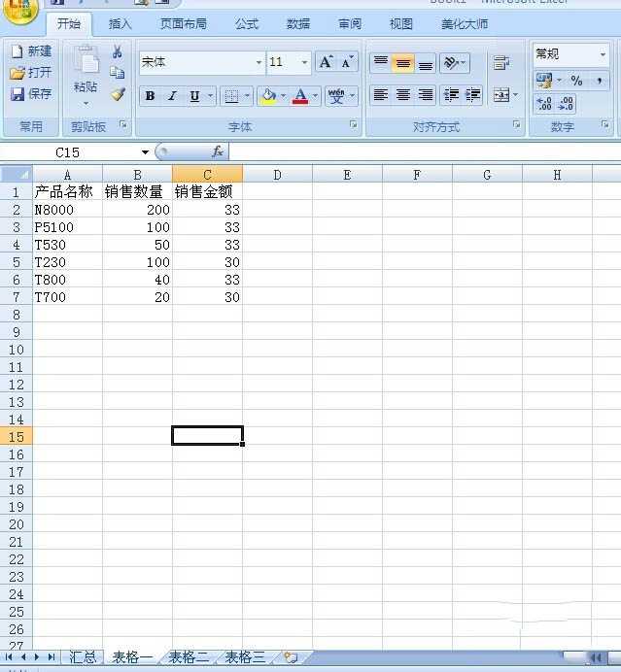Open the 公式 ribbon tab

(x=247, y=24)
